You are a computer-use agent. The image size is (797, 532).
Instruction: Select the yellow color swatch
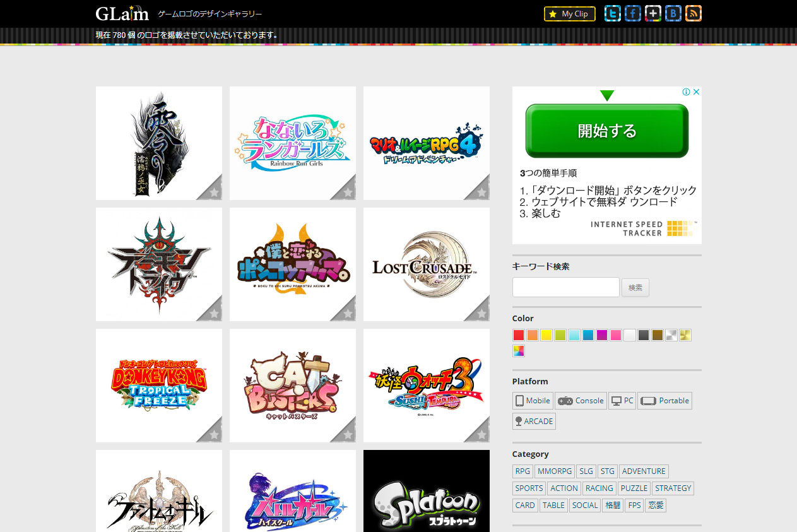tap(546, 335)
